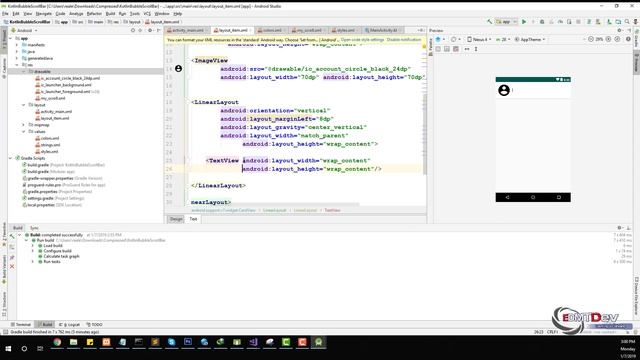Open the API 28 version dropdown
Image resolution: width=640 pixels, height=360 pixels.
coord(503,39)
